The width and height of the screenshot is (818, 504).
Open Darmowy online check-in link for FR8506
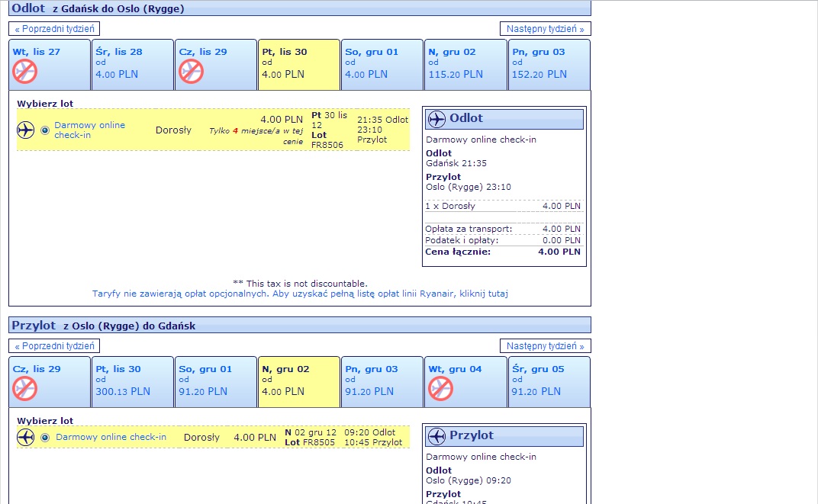(x=90, y=130)
